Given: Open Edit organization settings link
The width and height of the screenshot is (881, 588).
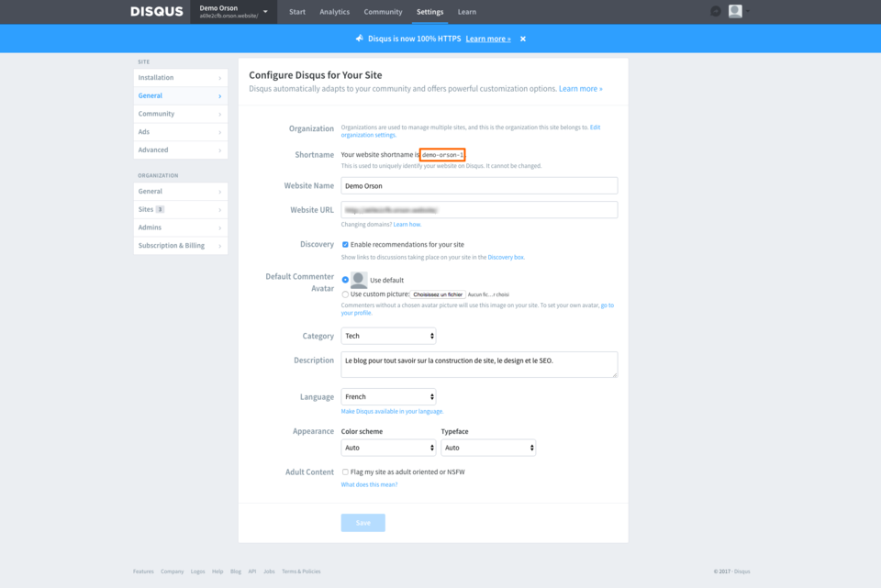Looking at the screenshot, I should [368, 135].
